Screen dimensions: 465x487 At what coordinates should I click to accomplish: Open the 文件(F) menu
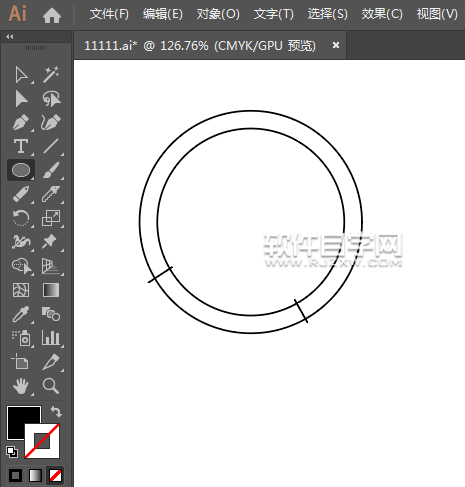pyautogui.click(x=109, y=14)
